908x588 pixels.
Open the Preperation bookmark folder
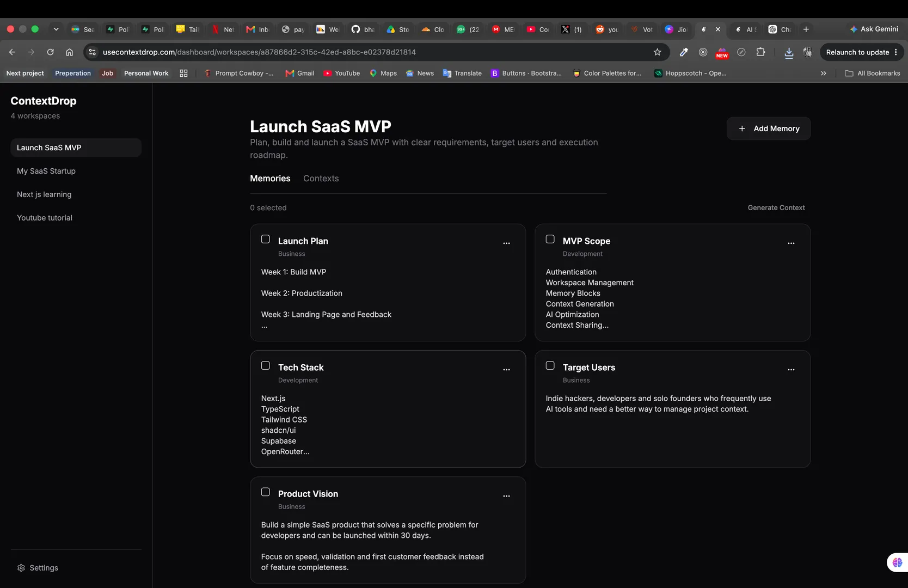point(73,73)
